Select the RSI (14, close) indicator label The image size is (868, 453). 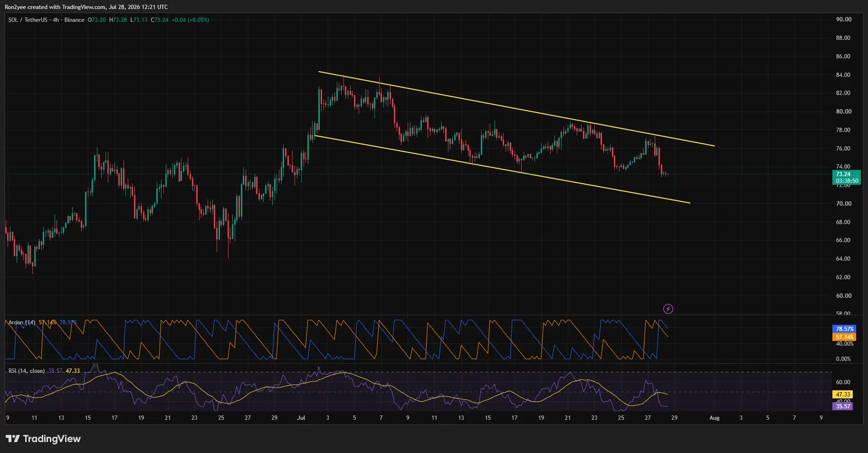pyautogui.click(x=27, y=371)
